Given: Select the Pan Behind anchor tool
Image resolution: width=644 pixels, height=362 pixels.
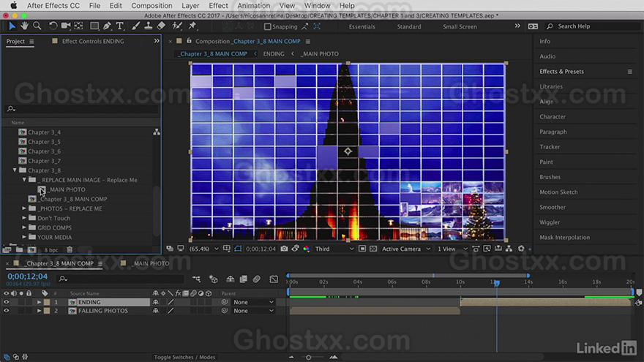Looking at the screenshot, I should [78, 26].
